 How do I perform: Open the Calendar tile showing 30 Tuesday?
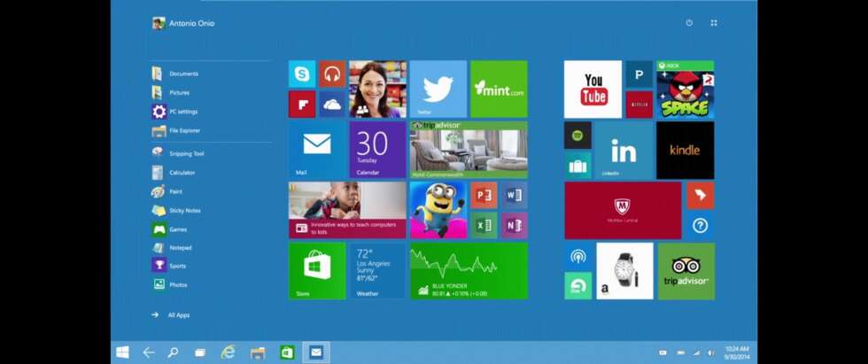pos(377,150)
